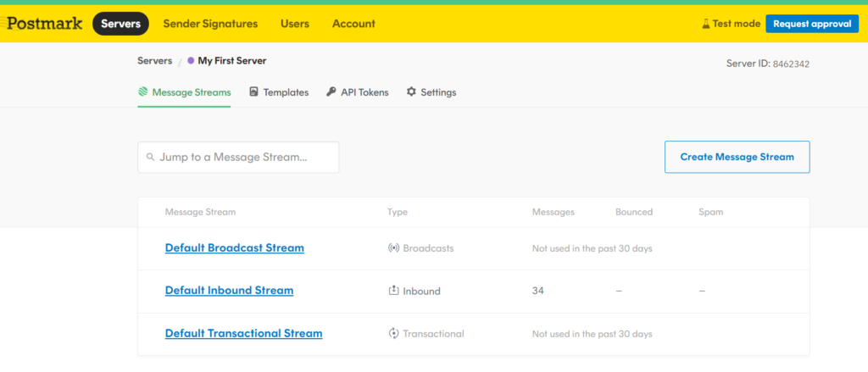The height and width of the screenshot is (372, 868).
Task: Click the Inbound type icon
Action: tap(393, 290)
